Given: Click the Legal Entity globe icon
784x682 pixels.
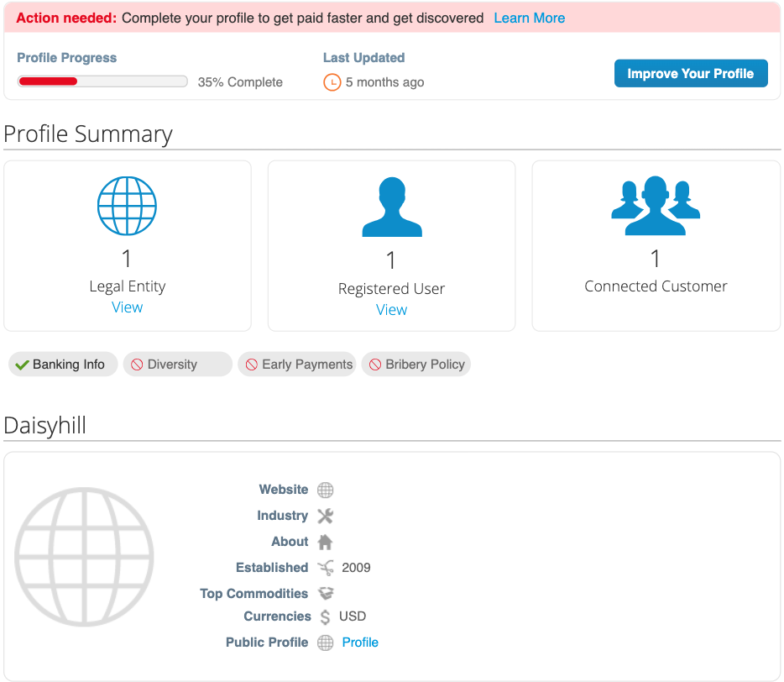Looking at the screenshot, I should coord(127,205).
